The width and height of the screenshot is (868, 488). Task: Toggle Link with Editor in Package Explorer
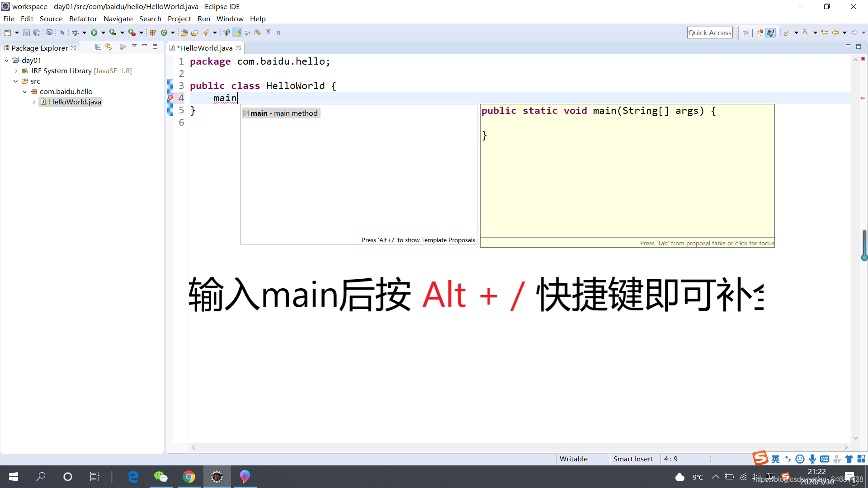coord(108,47)
